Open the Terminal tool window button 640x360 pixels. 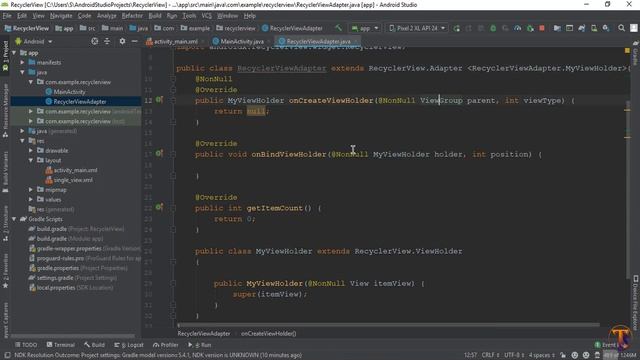coord(60,345)
